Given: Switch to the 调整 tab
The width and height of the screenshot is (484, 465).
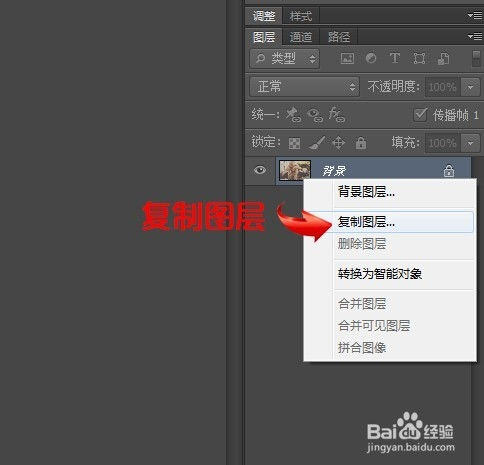Looking at the screenshot, I should pyautogui.click(x=264, y=16).
